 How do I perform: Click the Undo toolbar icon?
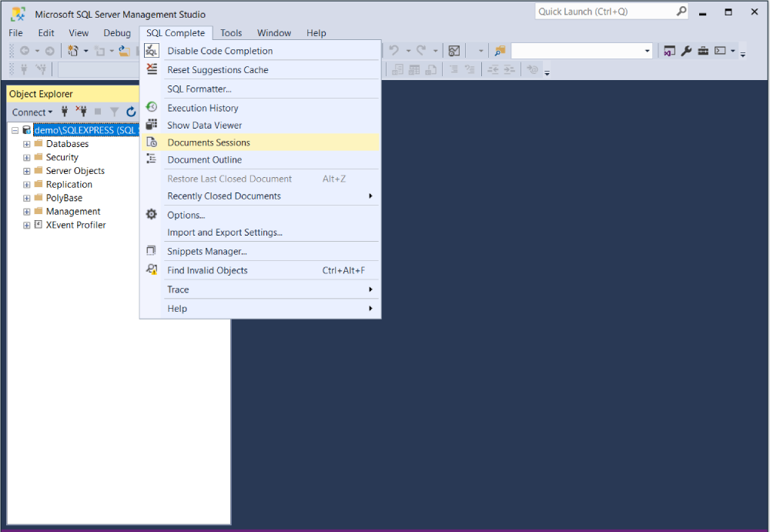point(393,51)
